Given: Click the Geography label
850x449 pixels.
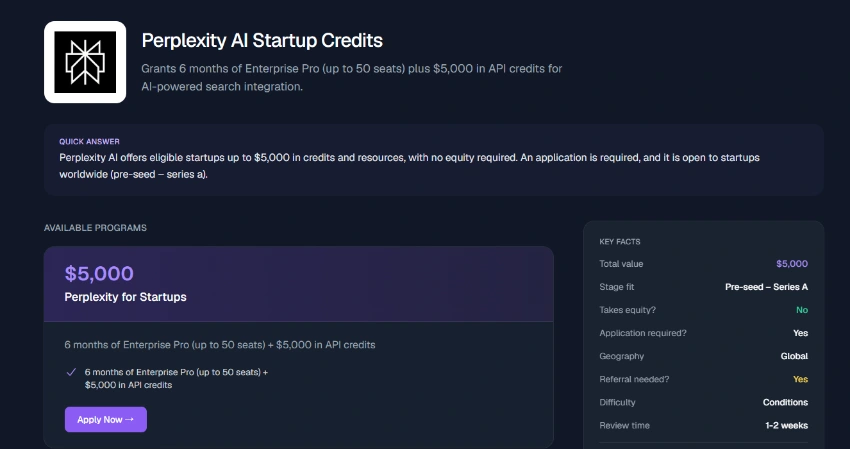Looking at the screenshot, I should tap(622, 356).
